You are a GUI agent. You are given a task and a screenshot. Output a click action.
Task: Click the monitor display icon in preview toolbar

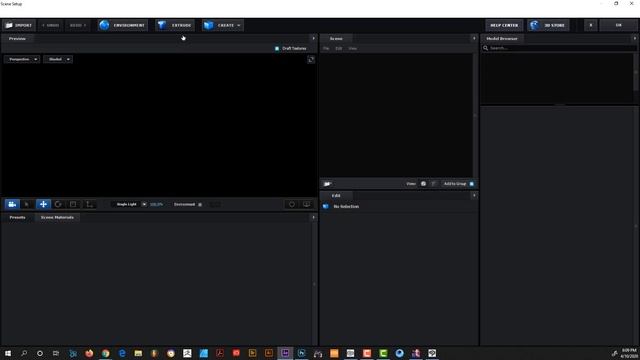click(307, 204)
